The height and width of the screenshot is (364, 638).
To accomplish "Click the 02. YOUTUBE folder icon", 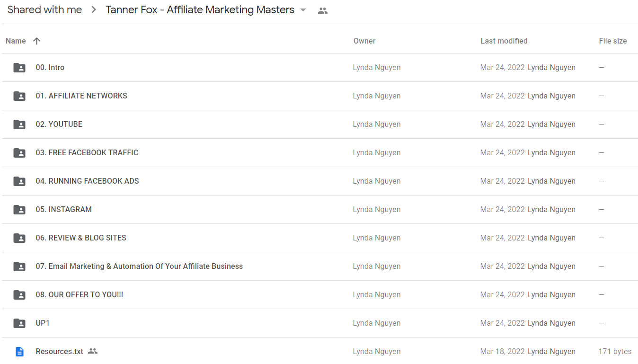I will [x=19, y=124].
